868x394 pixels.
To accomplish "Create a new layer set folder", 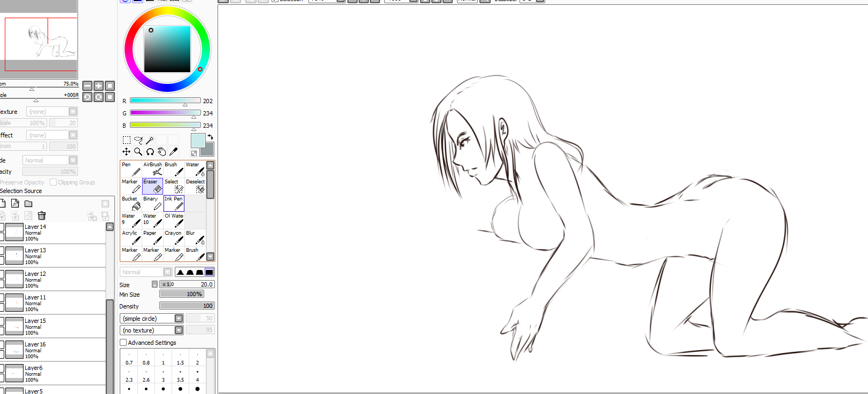I will point(28,204).
